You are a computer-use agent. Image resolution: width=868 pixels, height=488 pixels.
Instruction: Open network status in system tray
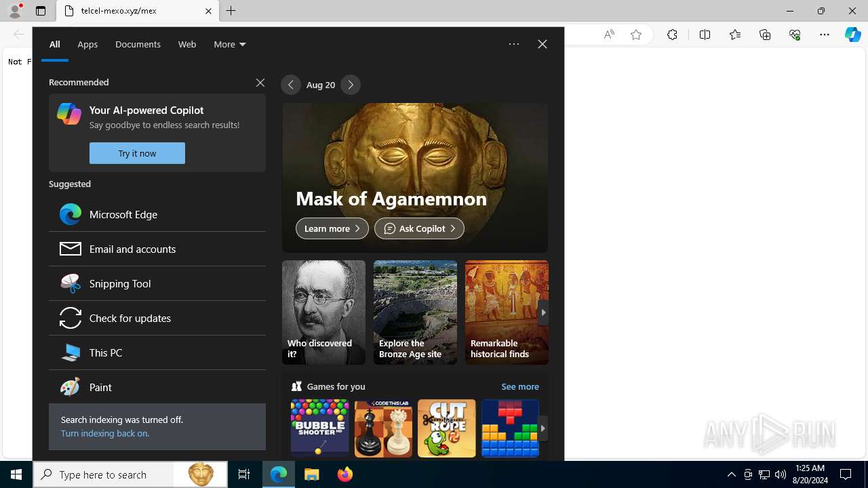point(764,474)
